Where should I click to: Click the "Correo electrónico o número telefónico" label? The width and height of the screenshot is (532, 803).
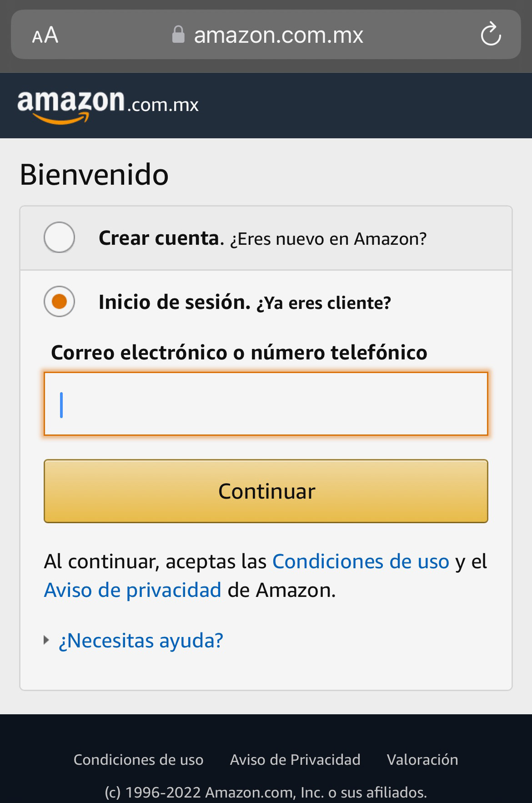(239, 353)
